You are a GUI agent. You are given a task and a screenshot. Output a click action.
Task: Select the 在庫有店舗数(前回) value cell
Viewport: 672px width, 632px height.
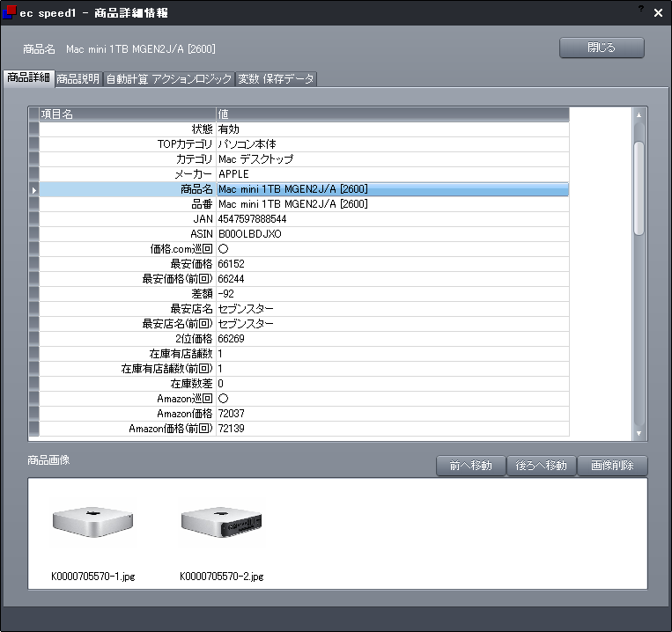coord(393,369)
